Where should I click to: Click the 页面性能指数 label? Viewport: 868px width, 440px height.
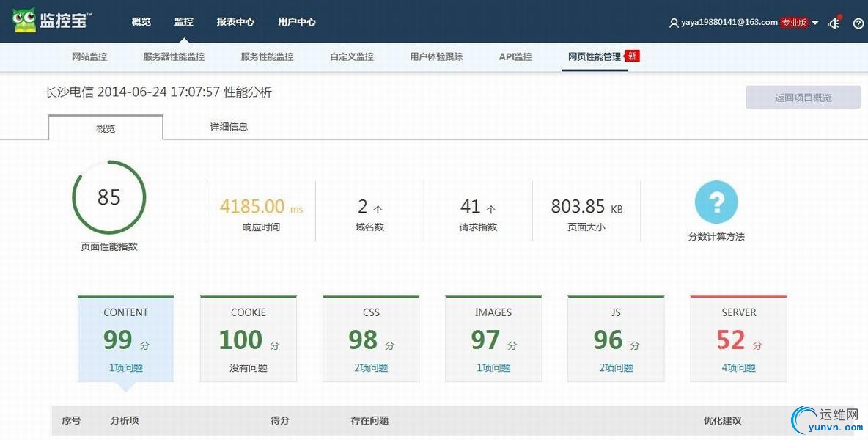point(109,247)
